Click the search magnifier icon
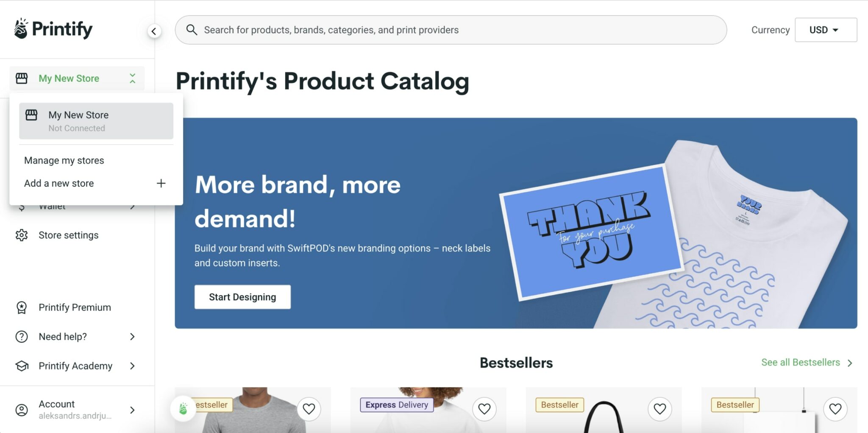Viewport: 868px width, 433px height. pyautogui.click(x=192, y=30)
